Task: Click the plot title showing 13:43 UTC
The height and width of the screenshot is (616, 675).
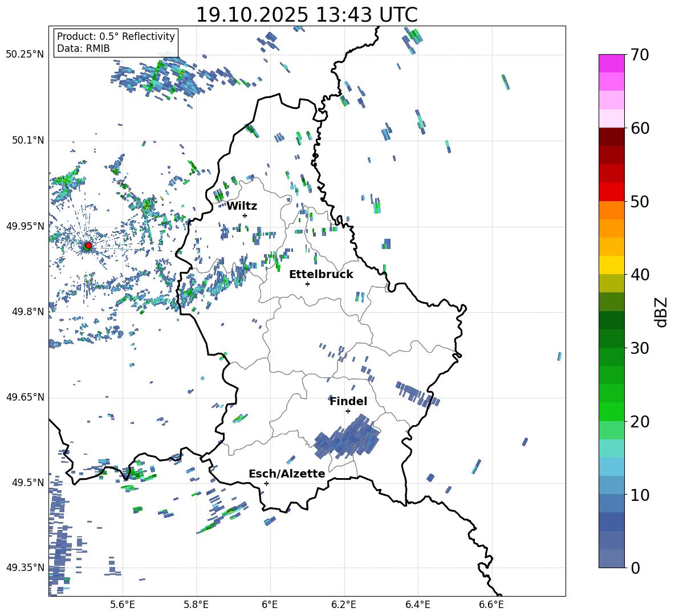Action: coord(307,15)
